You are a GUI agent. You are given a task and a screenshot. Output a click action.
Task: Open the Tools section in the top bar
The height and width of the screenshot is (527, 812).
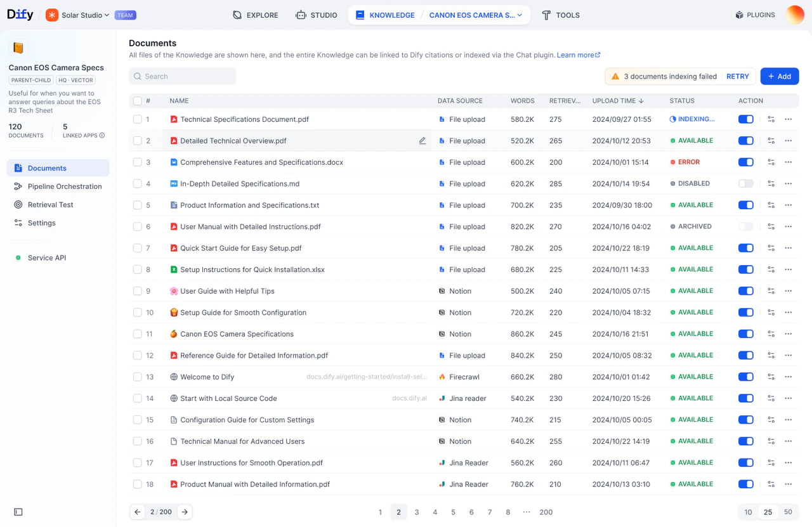[561, 15]
